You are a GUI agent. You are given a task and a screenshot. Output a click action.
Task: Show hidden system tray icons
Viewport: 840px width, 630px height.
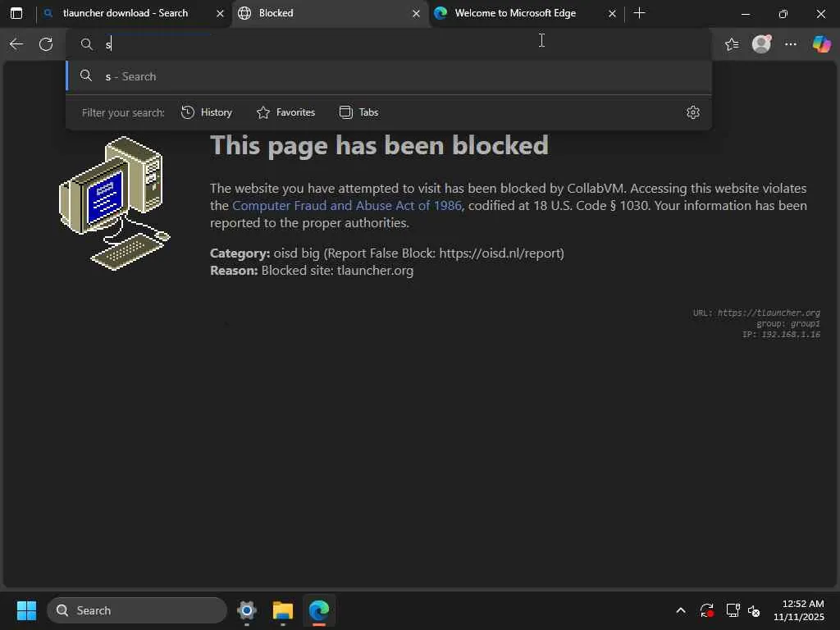pos(681,610)
